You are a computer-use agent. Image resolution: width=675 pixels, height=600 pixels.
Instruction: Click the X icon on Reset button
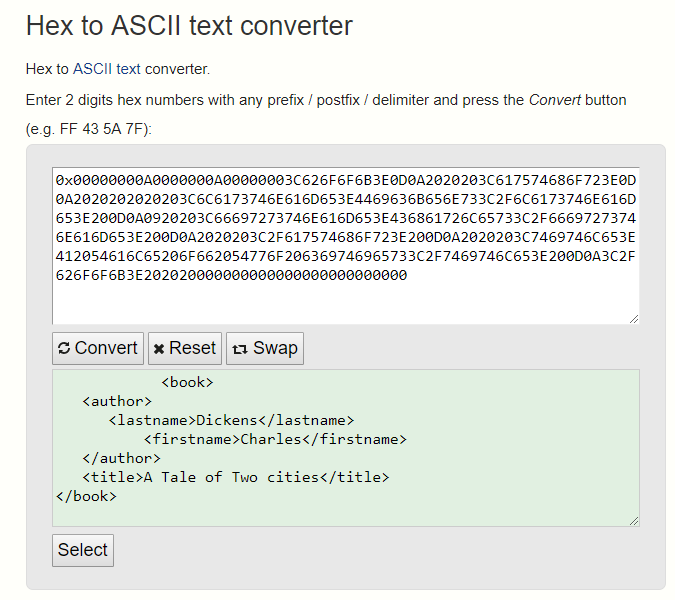pos(159,349)
